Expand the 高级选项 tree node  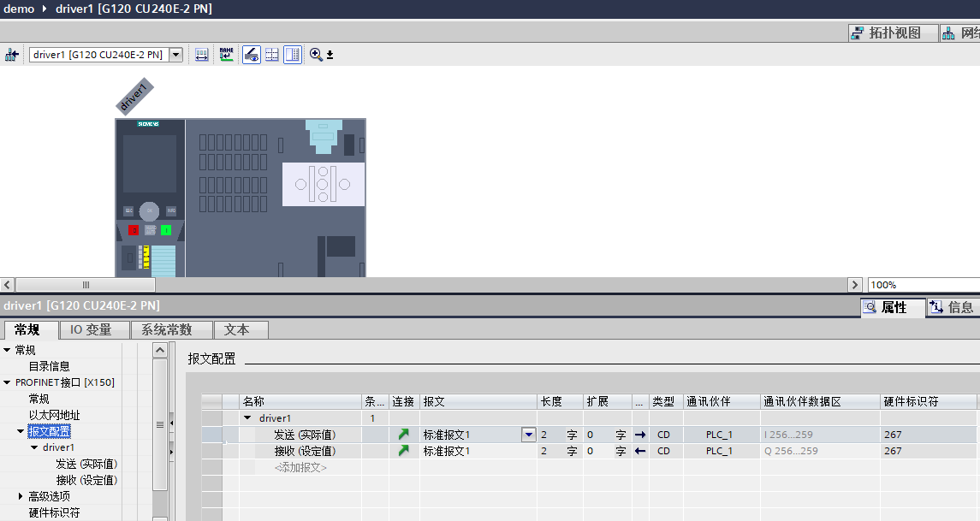pos(21,496)
